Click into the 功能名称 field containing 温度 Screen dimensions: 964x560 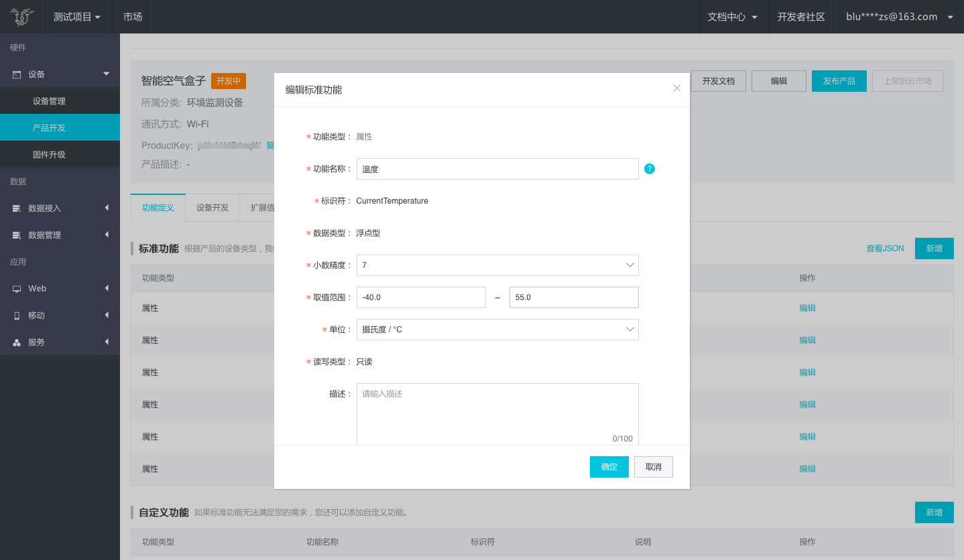[497, 169]
